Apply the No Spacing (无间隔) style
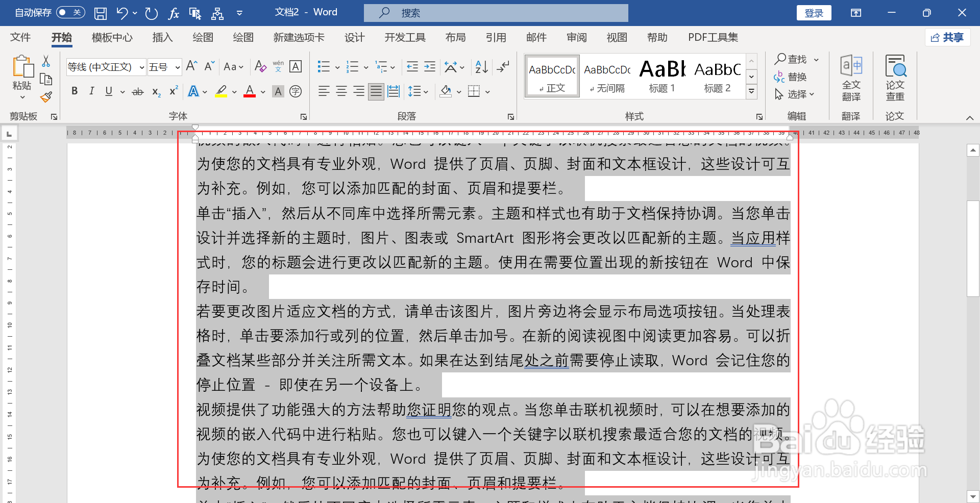 click(607, 76)
